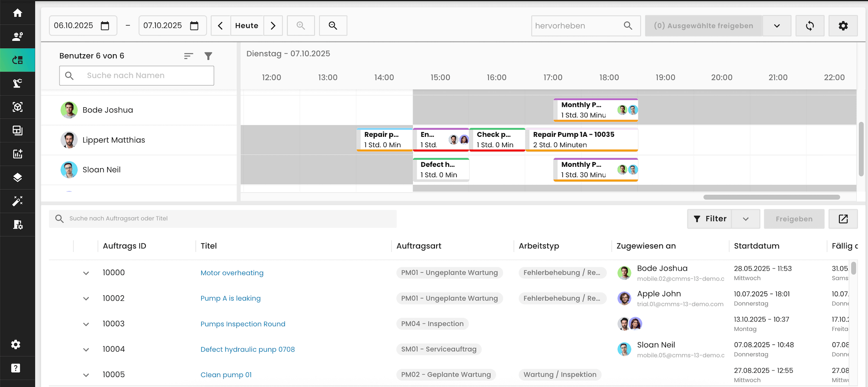Open the calendar picker for start date 06.10.2025
The height and width of the screenshot is (387, 868).
point(105,26)
